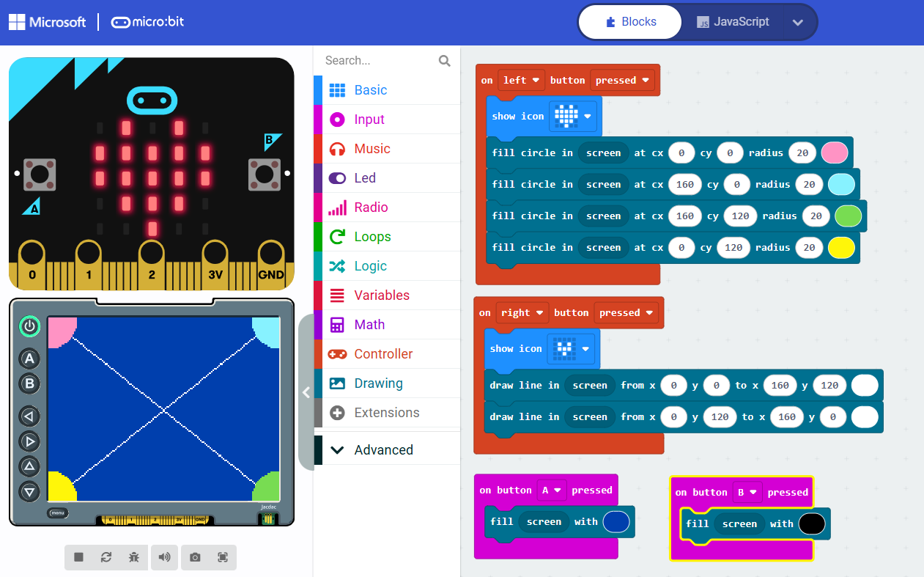The width and height of the screenshot is (924, 577).
Task: Click white swatch on first draw line block
Action: point(865,385)
